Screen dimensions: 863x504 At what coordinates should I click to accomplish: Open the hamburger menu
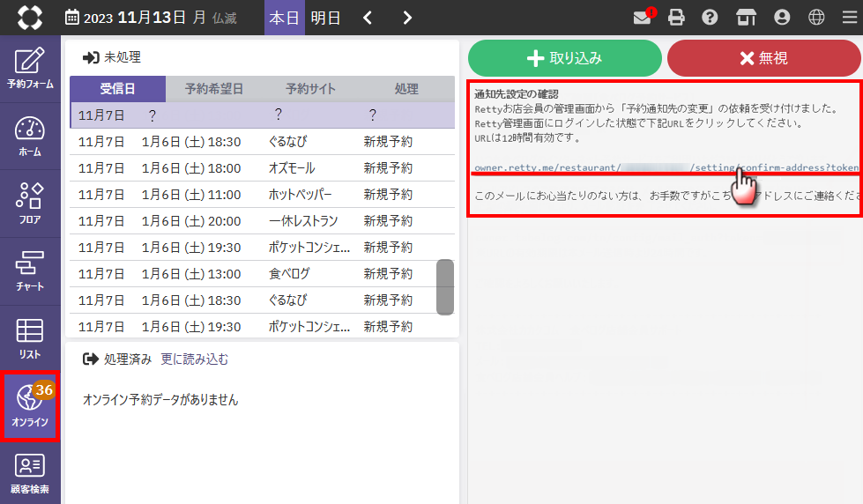pos(848,18)
